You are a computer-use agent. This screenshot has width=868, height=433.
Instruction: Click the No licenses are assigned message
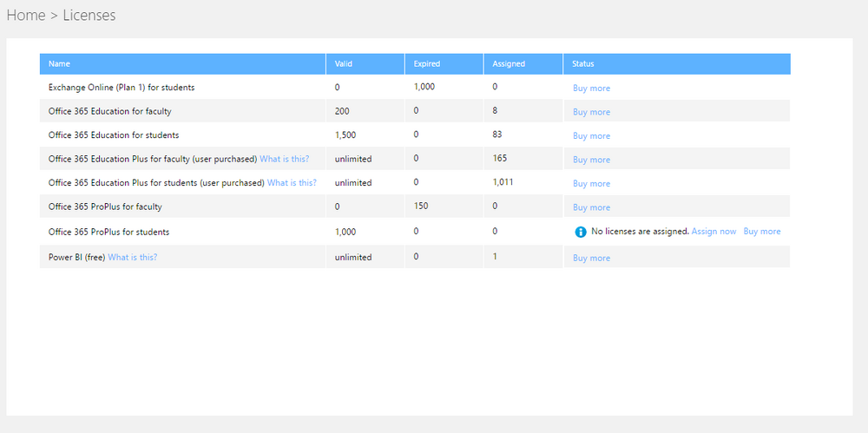pyautogui.click(x=640, y=231)
